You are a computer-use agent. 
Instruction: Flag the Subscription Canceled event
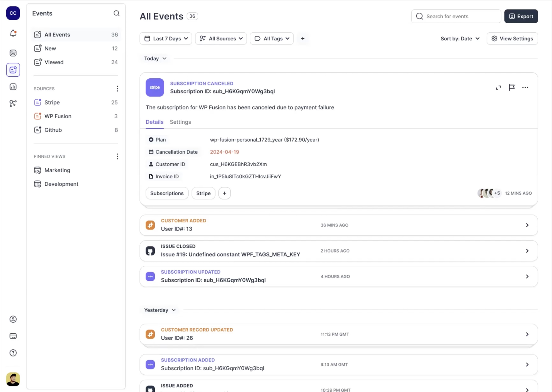tap(512, 87)
